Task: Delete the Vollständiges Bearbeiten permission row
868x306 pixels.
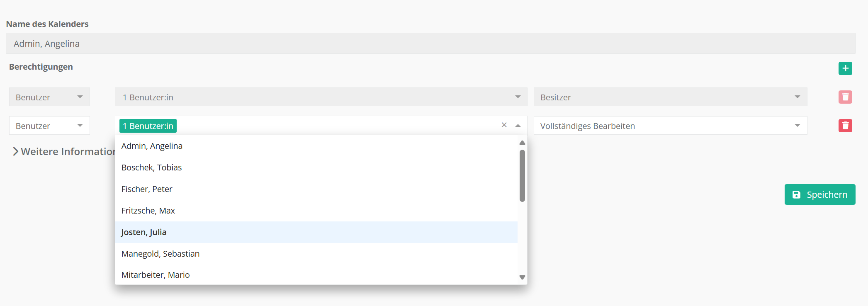Action: pos(845,126)
